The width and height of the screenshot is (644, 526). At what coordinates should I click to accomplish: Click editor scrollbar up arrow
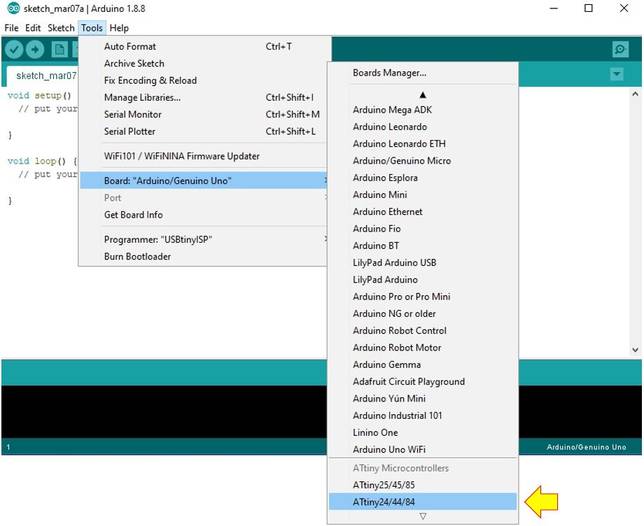pos(635,94)
